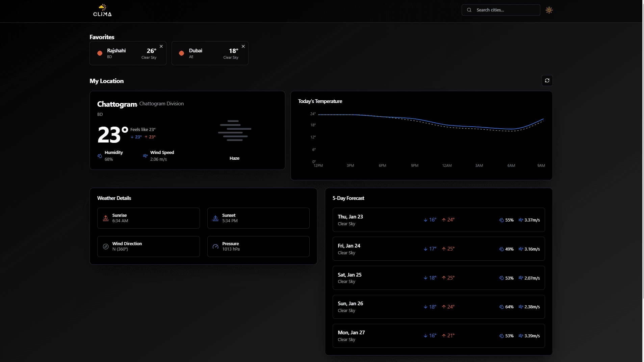Viewport: 644px width, 362px height.
Task: Click the wind direction compass icon
Action: click(x=105, y=247)
